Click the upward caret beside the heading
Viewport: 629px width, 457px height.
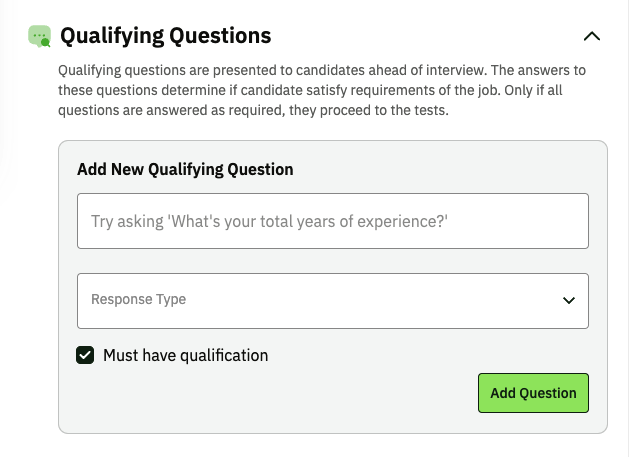(591, 36)
